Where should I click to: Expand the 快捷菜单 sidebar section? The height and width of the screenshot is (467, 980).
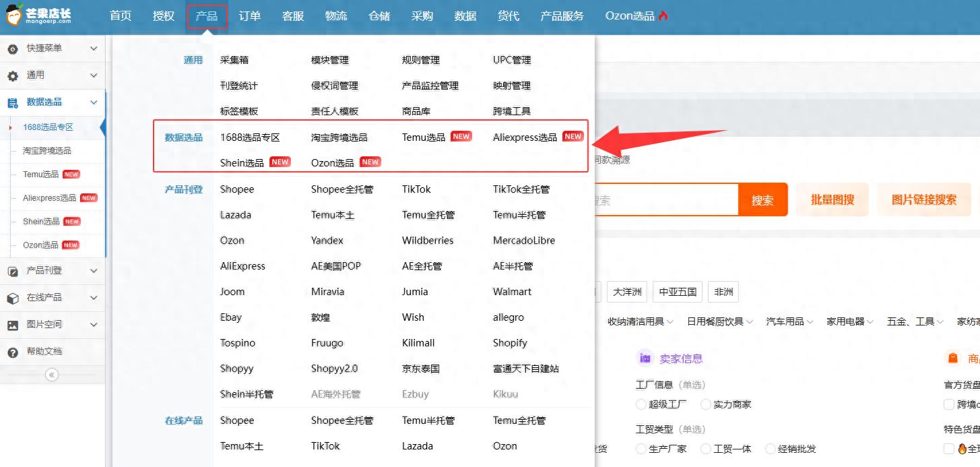tap(94, 49)
